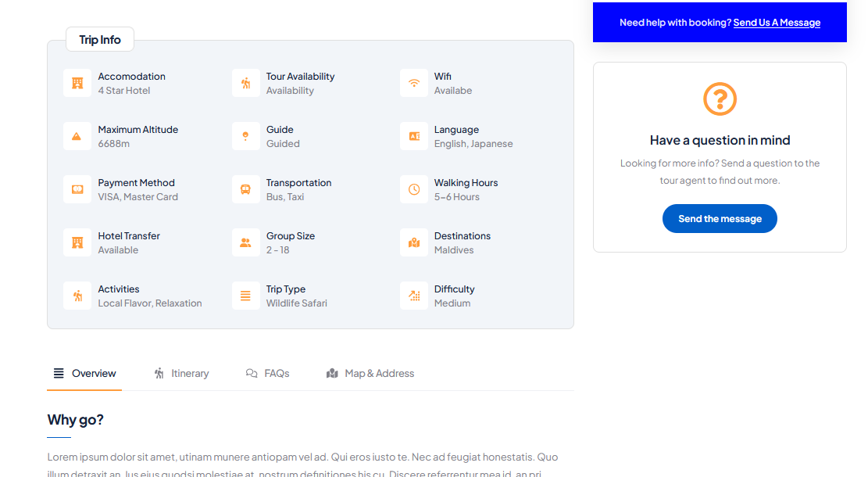Click the Language icon
This screenshot has width=868, height=477.
[x=414, y=136]
